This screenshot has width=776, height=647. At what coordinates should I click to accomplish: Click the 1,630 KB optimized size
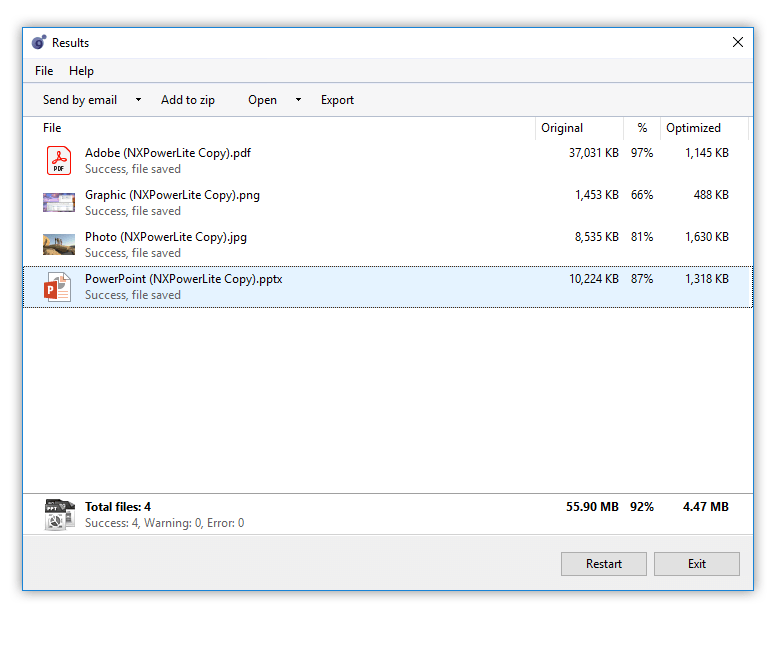point(707,237)
